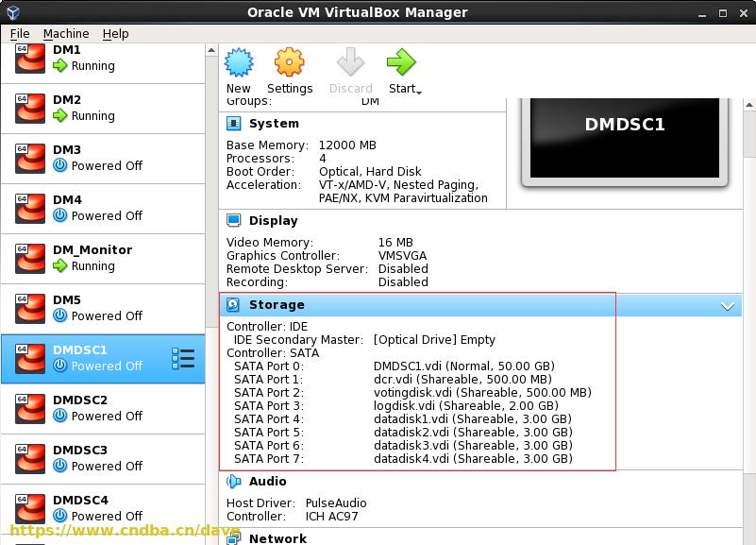Image resolution: width=756 pixels, height=545 pixels.
Task: Click 'datadisk2.vdi (Shareable, 3.00 GB)' entry
Action: [x=473, y=433]
